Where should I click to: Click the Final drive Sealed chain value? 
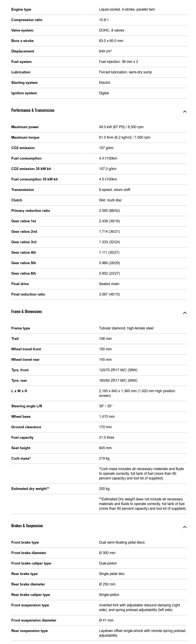tap(109, 284)
